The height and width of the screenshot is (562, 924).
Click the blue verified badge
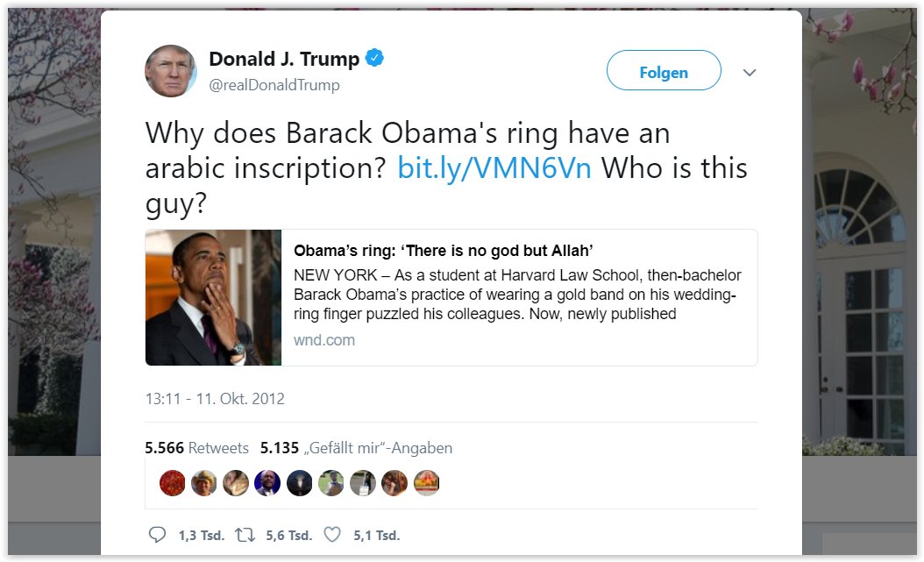point(375,59)
